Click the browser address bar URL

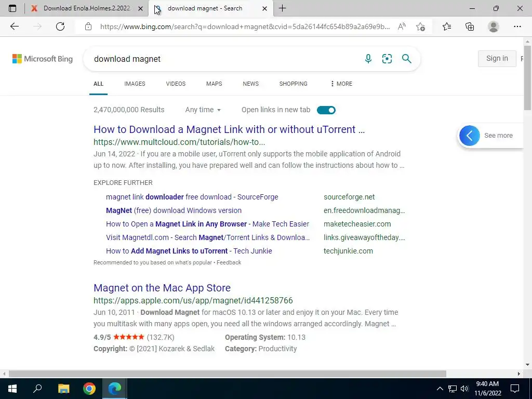[245, 26]
